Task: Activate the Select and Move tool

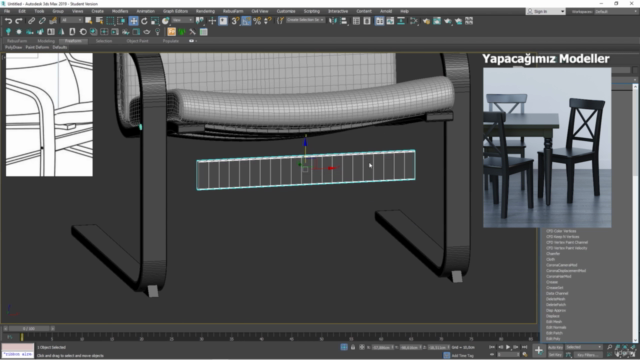Action: (133, 21)
